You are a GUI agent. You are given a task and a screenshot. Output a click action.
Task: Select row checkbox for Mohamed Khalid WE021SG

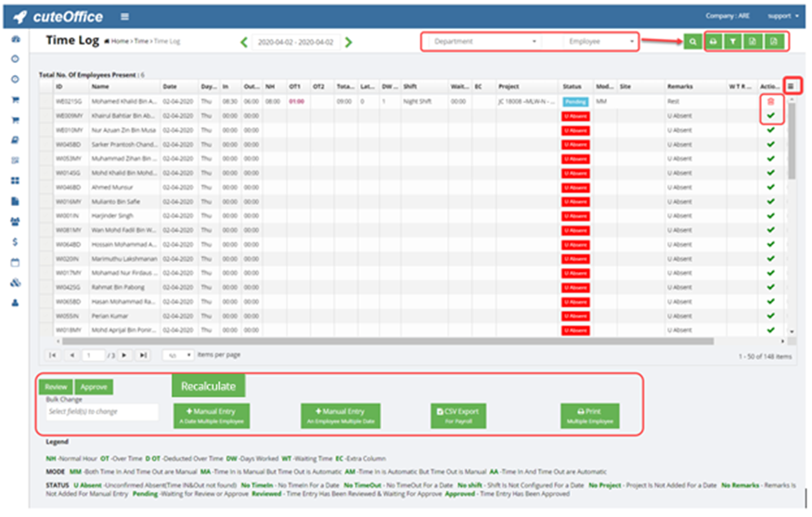[x=45, y=100]
